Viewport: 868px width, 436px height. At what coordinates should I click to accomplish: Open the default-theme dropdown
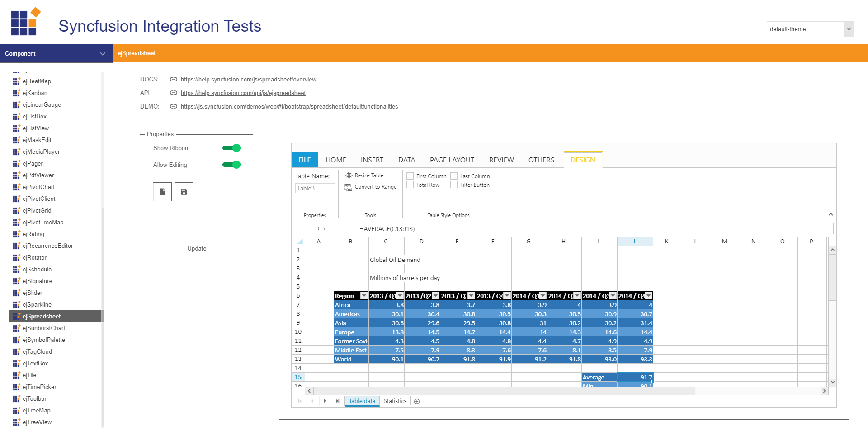[x=849, y=29]
